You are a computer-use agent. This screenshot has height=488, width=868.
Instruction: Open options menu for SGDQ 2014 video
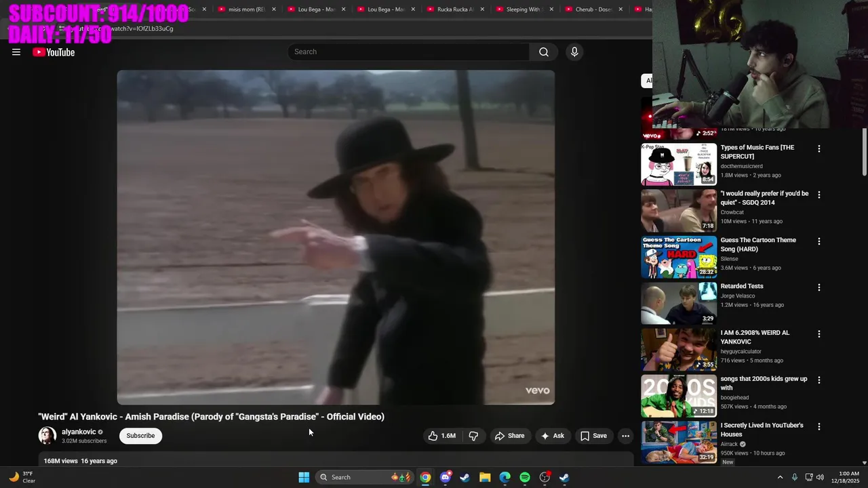tap(818, 195)
